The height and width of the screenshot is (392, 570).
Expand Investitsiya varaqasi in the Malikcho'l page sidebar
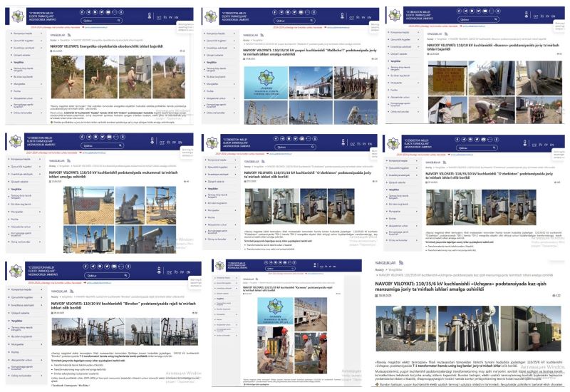215,46
